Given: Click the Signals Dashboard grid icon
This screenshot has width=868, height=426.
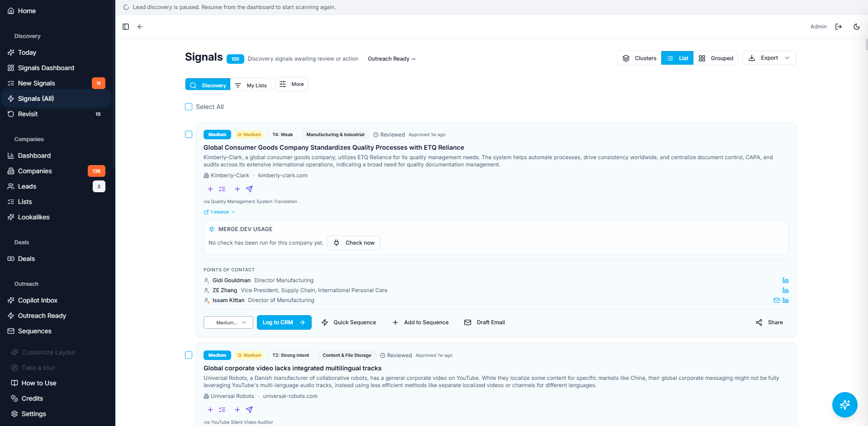Looking at the screenshot, I should (x=11, y=68).
